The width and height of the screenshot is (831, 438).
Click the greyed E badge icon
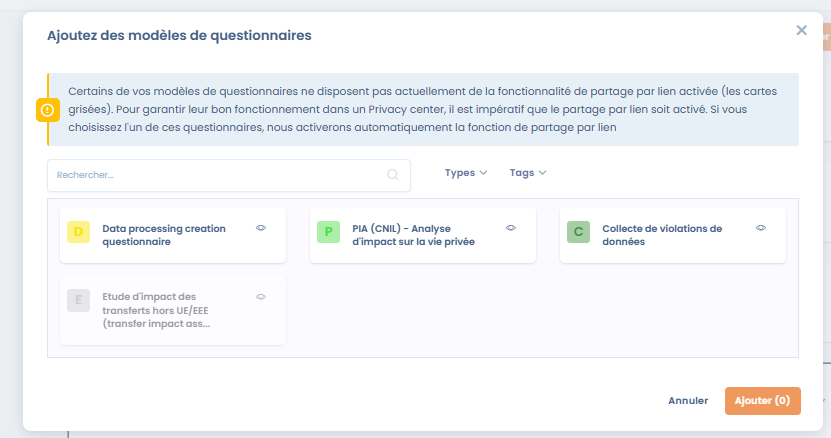coord(79,300)
